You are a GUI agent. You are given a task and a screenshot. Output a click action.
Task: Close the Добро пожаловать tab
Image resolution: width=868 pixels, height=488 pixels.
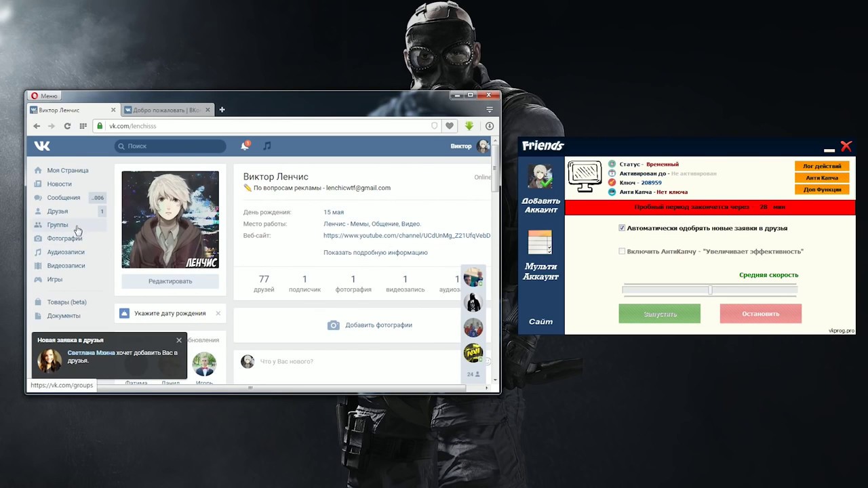[x=208, y=110]
